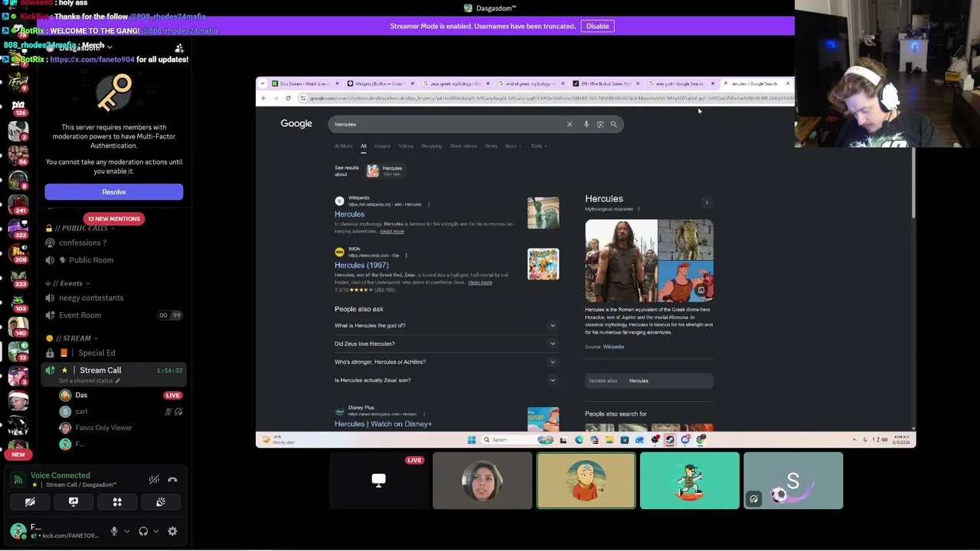Expand 'Did Zeus love Hercules?' question
The image size is (980, 551).
(445, 344)
